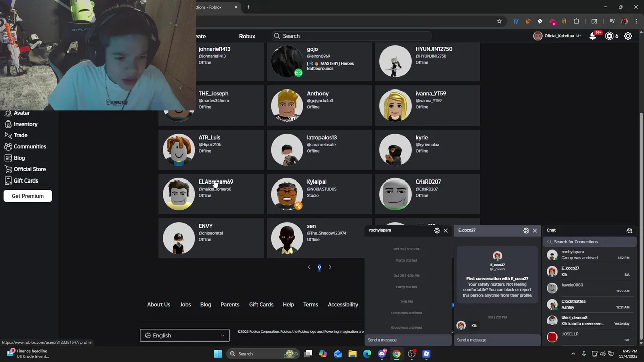Image resolution: width=644 pixels, height=362 pixels.
Task: Open the Roblox notifications bell
Action: pyautogui.click(x=593, y=36)
